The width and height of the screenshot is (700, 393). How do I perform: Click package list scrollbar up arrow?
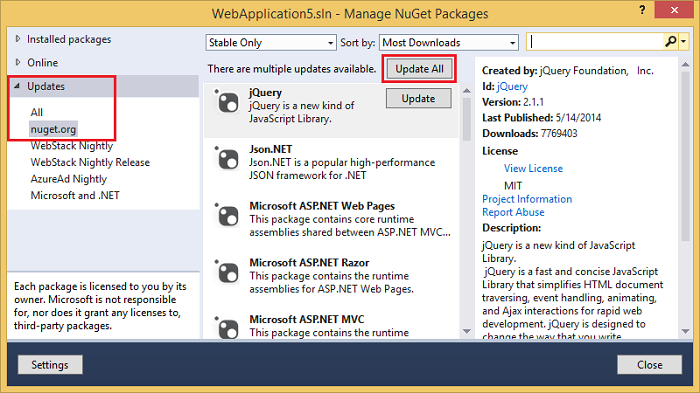tap(467, 91)
